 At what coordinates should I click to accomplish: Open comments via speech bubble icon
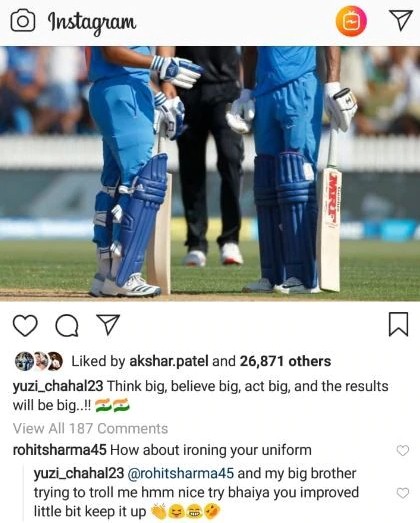[x=67, y=326]
